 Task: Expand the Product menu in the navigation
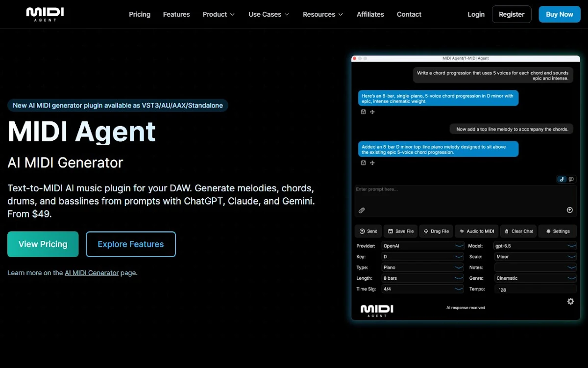[x=219, y=14]
